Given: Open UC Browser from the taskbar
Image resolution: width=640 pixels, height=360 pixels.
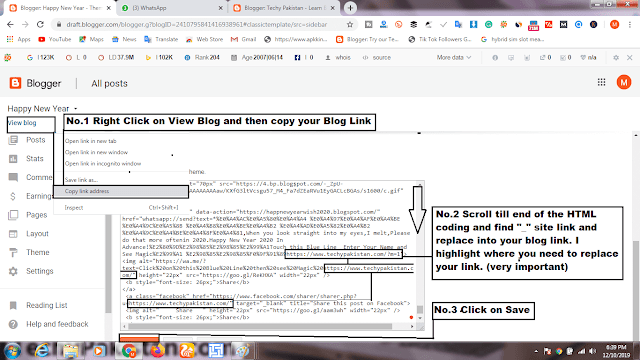Looking at the screenshot, I should pos(187,351).
